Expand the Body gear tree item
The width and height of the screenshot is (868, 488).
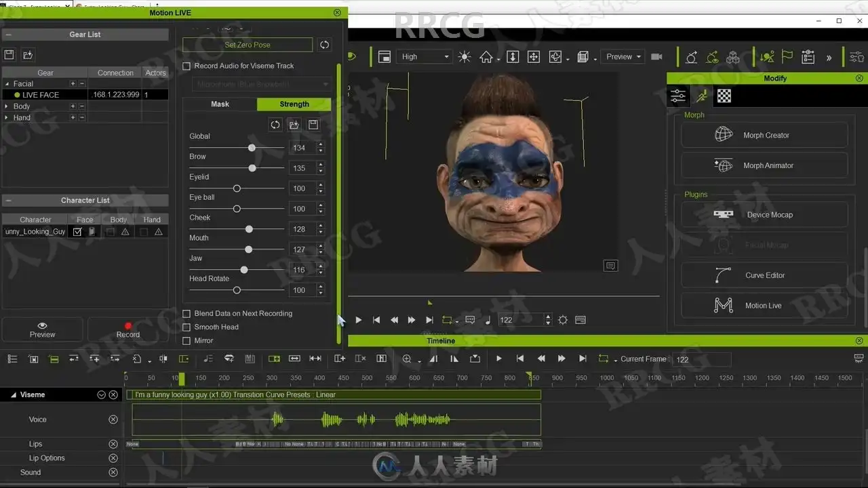pos(7,106)
